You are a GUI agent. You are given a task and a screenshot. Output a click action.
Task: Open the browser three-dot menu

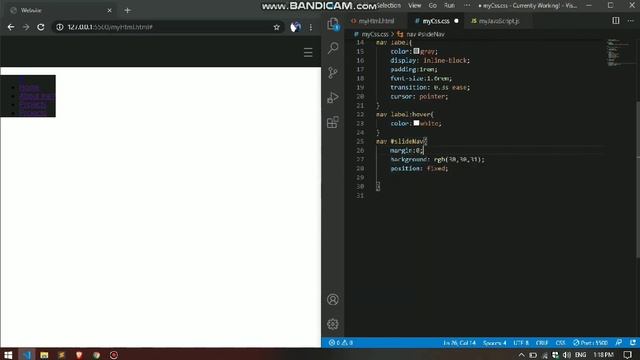(311, 27)
